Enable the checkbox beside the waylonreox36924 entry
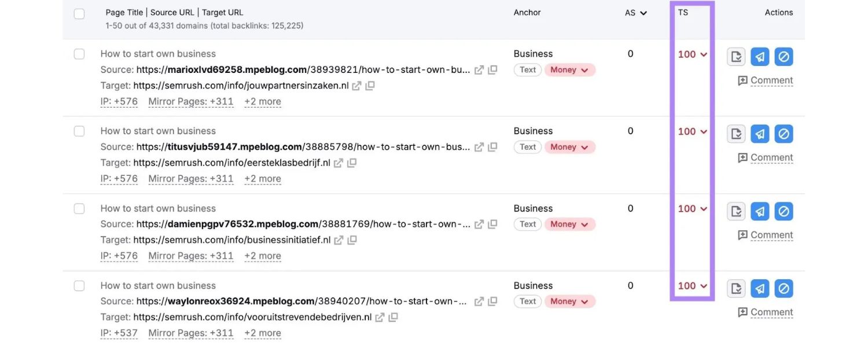 pyautogui.click(x=79, y=285)
